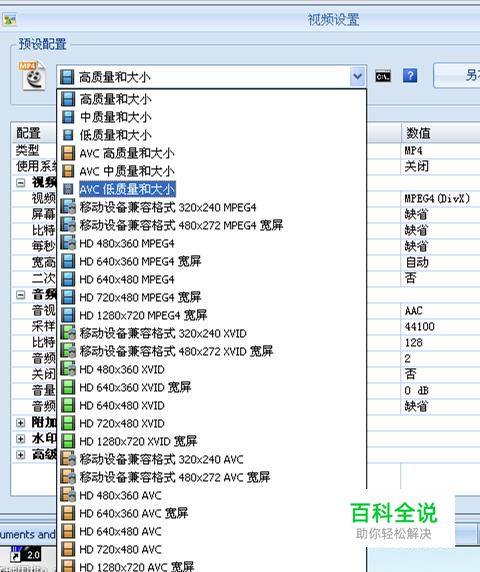
Task: Expand the 附加 settings group
Action: click(21, 423)
